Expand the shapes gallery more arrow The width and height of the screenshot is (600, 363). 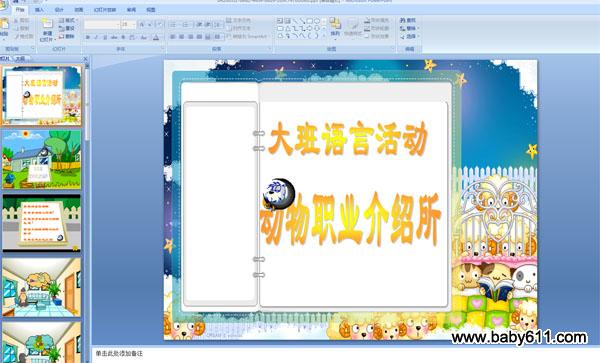[x=324, y=36]
